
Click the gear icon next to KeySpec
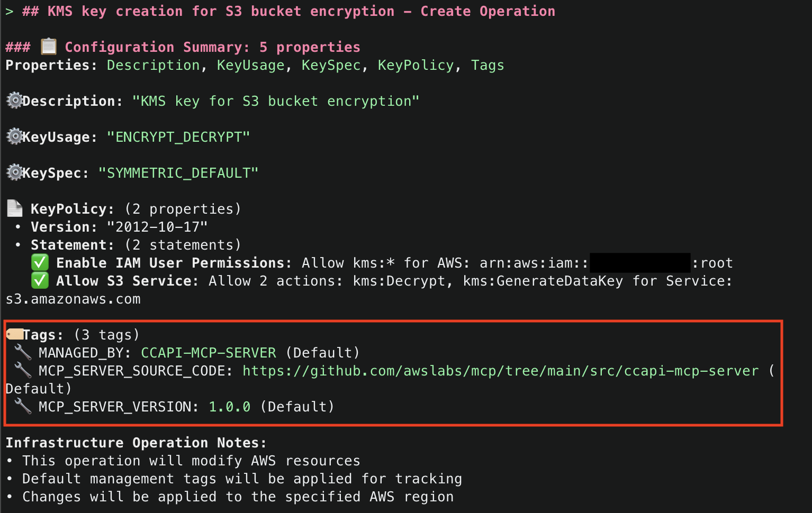14,172
